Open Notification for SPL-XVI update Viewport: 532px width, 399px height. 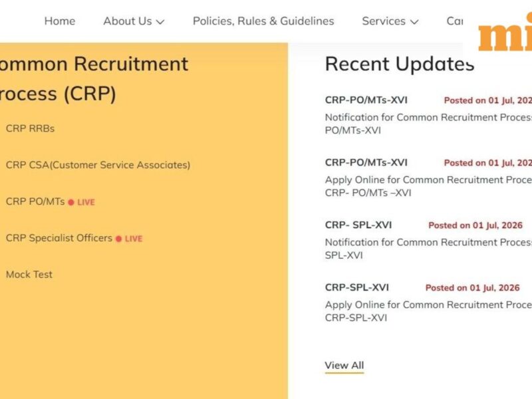[x=428, y=248]
